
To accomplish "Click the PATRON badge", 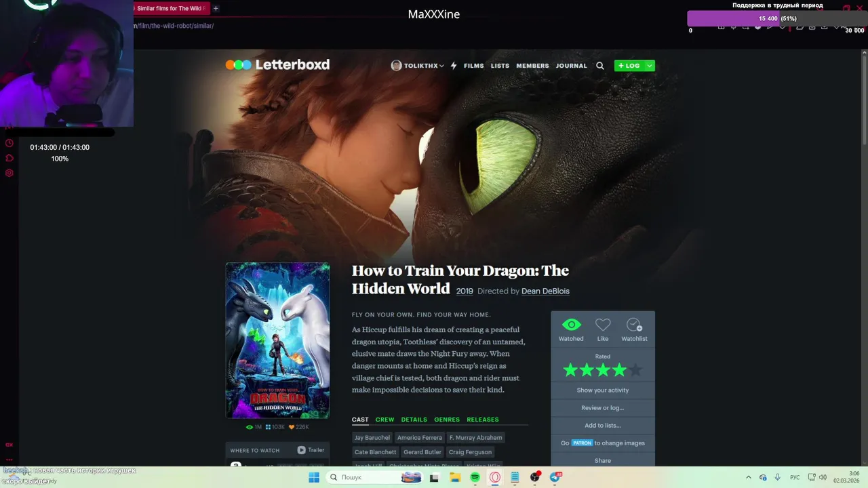I will point(582,443).
